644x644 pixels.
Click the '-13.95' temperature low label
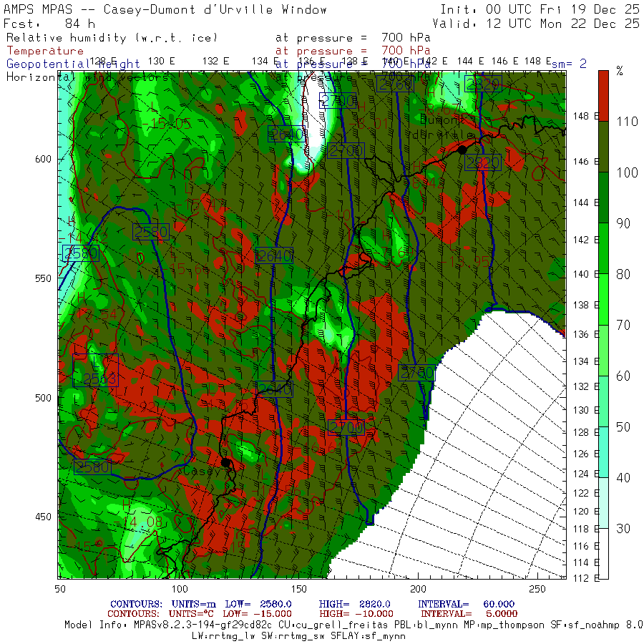[x=465, y=262]
